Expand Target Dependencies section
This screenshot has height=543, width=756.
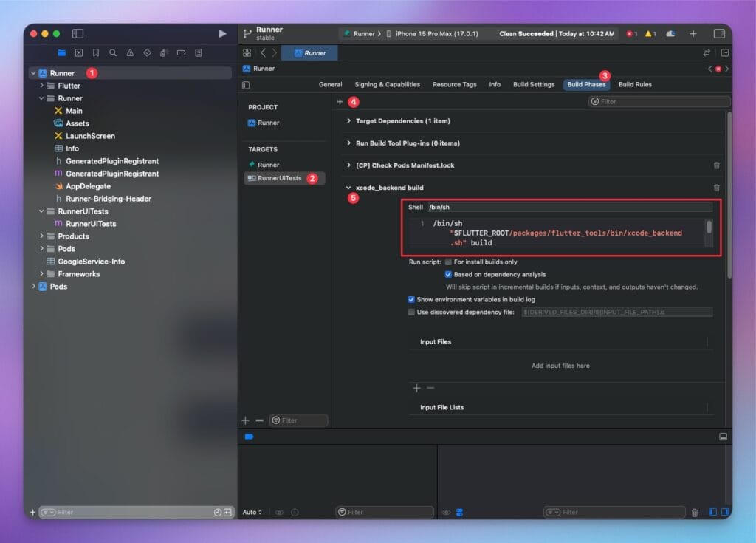point(348,120)
